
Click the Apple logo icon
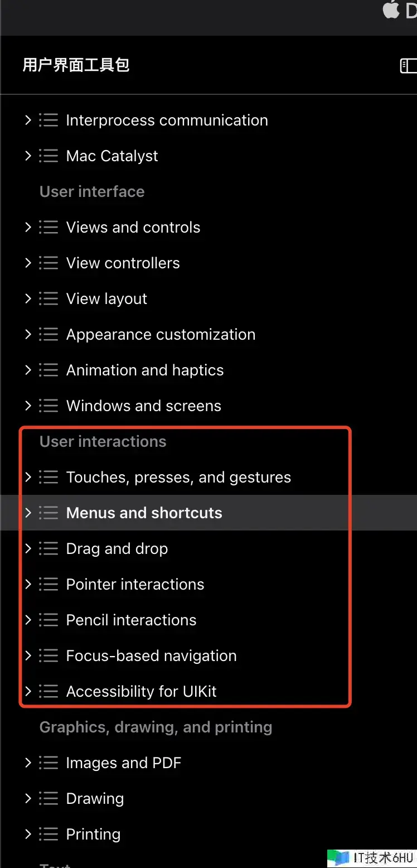(391, 10)
